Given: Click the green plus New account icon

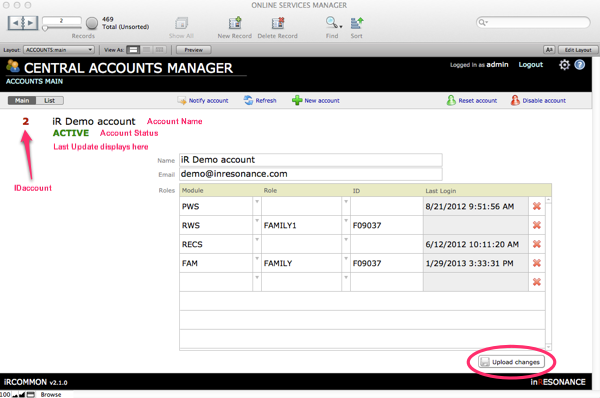Looking at the screenshot, I should pyautogui.click(x=297, y=100).
